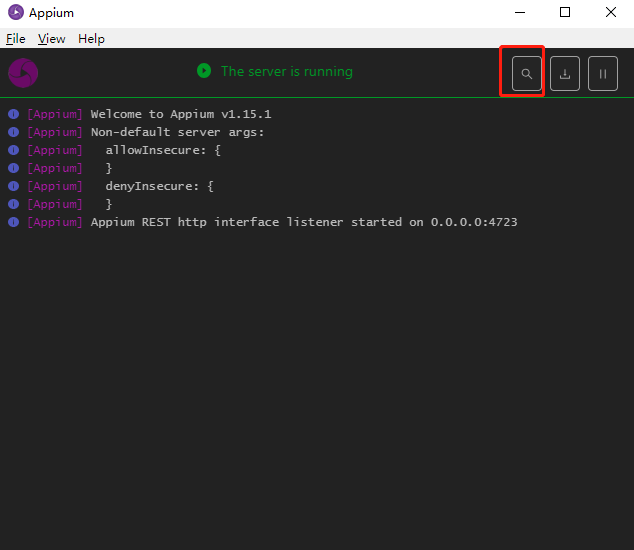Viewport: 634px width, 550px height.
Task: Stop the server with the pause button
Action: pos(603,74)
